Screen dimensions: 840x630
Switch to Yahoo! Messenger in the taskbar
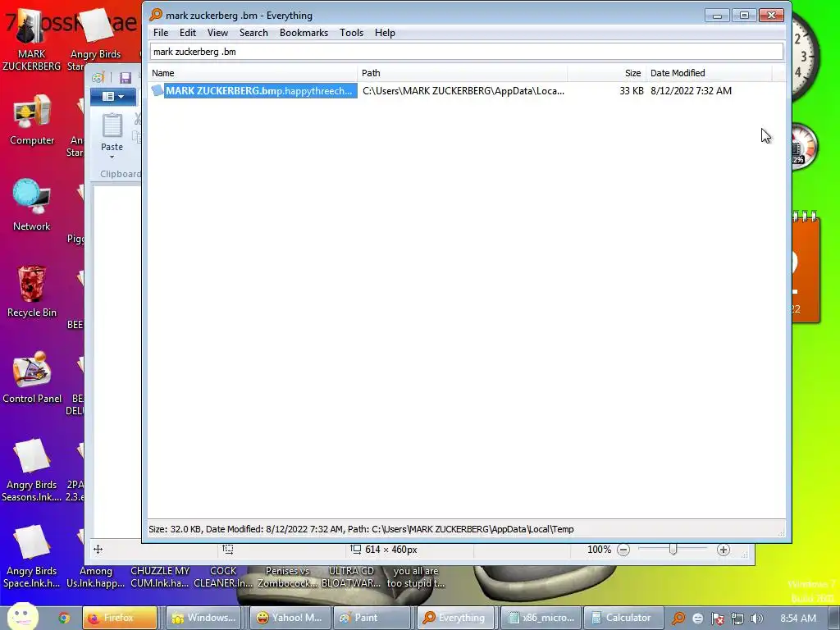tap(289, 618)
